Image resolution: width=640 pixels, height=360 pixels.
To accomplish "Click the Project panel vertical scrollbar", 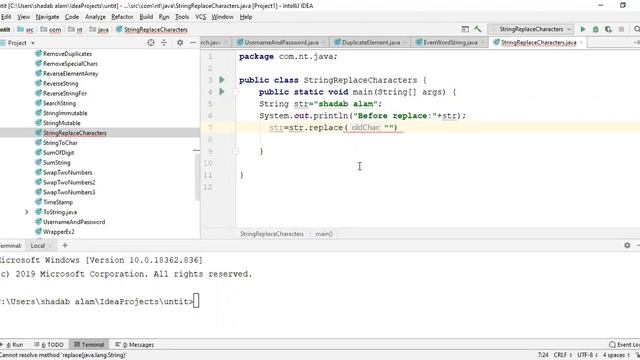I will click(197, 178).
